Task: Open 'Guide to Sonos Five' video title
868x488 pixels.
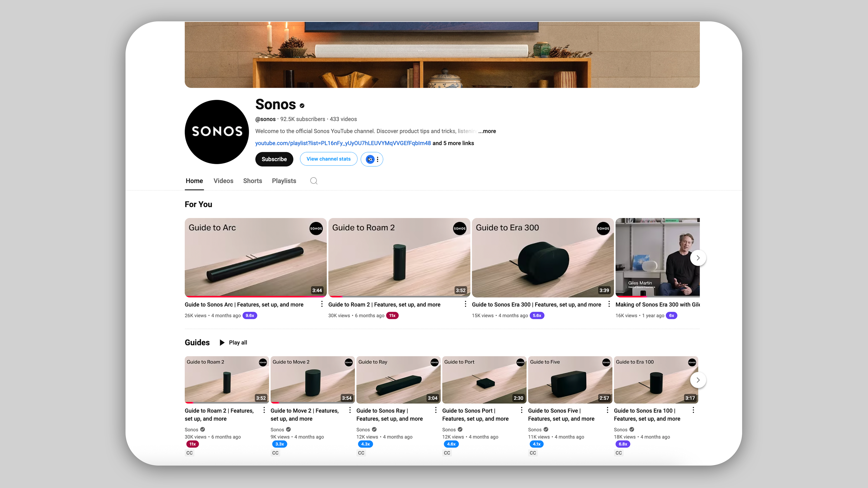Action: (x=561, y=415)
